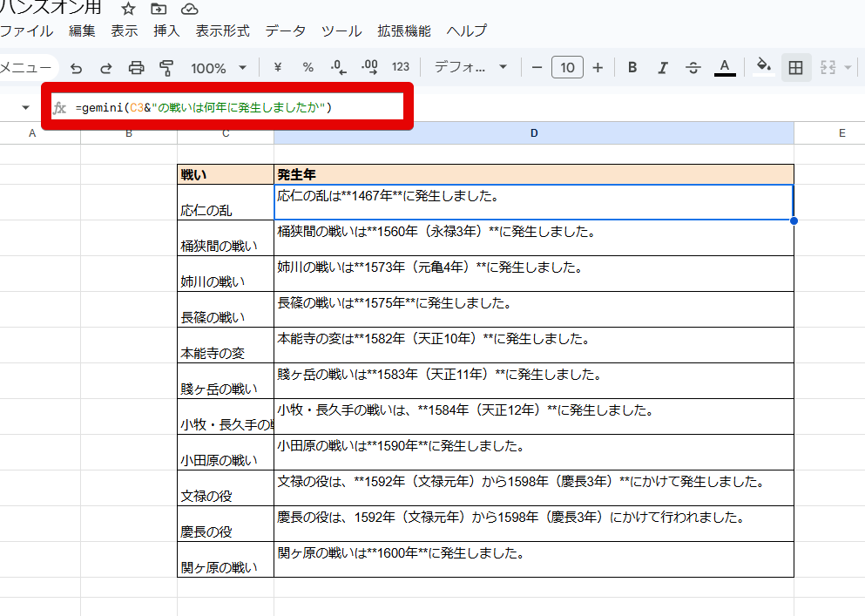Select the cell with 1582年（天正10年）
Viewport: 865px width, 616px height.
tap(534, 345)
